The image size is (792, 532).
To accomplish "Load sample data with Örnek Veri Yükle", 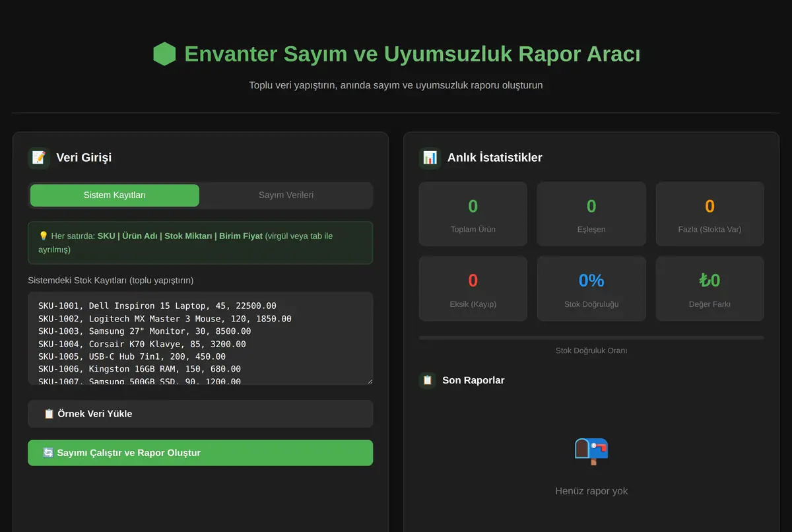I will coord(201,414).
